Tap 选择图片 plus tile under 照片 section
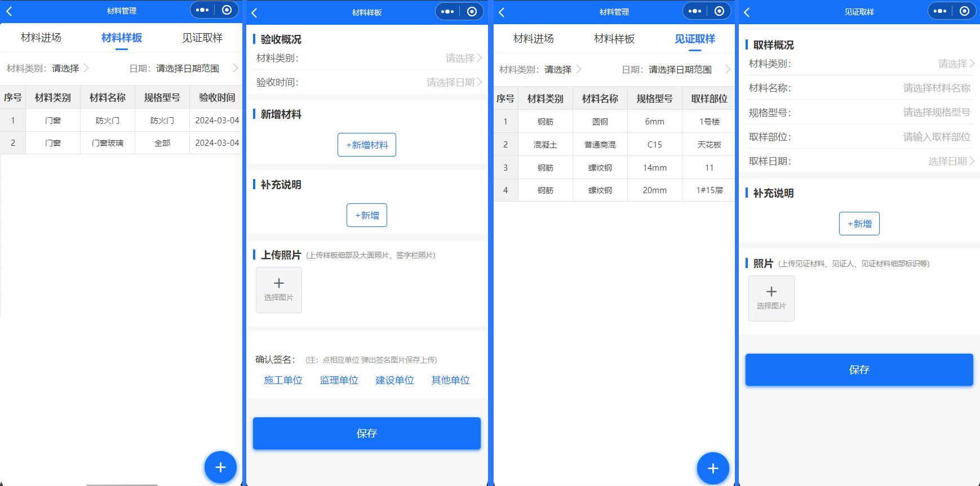Screen dimensions: 980x486 [x=771, y=298]
